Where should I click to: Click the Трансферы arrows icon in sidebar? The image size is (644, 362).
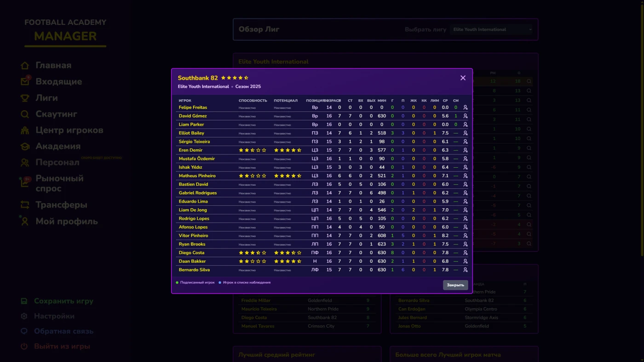25,205
